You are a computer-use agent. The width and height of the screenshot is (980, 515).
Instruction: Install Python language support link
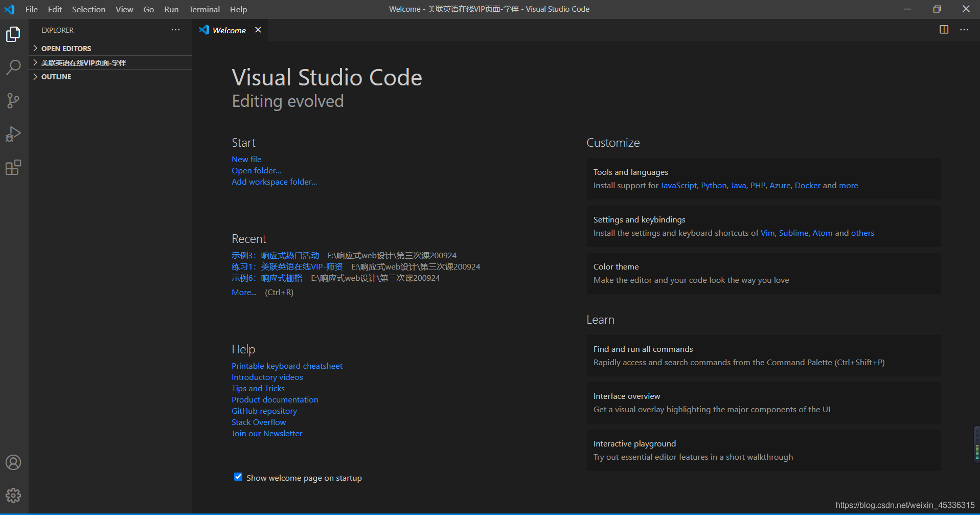click(714, 185)
